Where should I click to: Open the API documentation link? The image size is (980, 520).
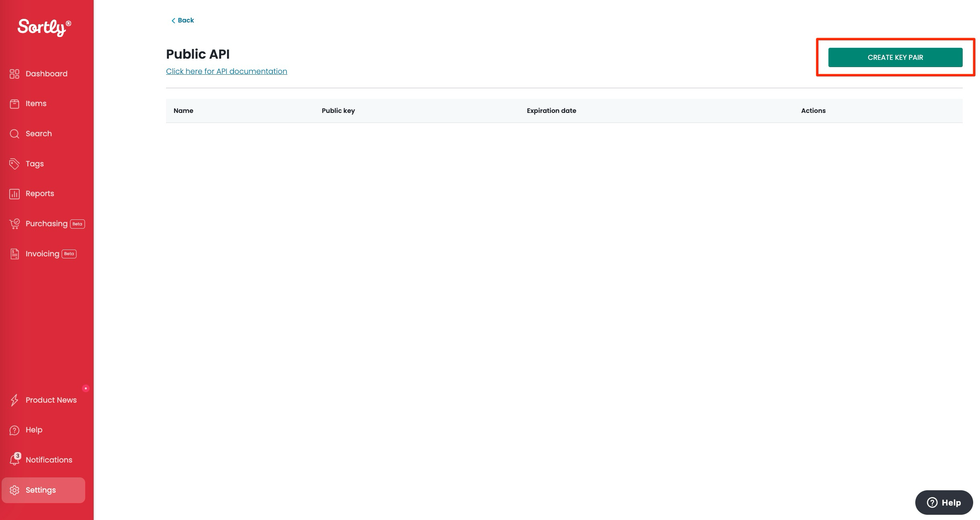point(226,71)
